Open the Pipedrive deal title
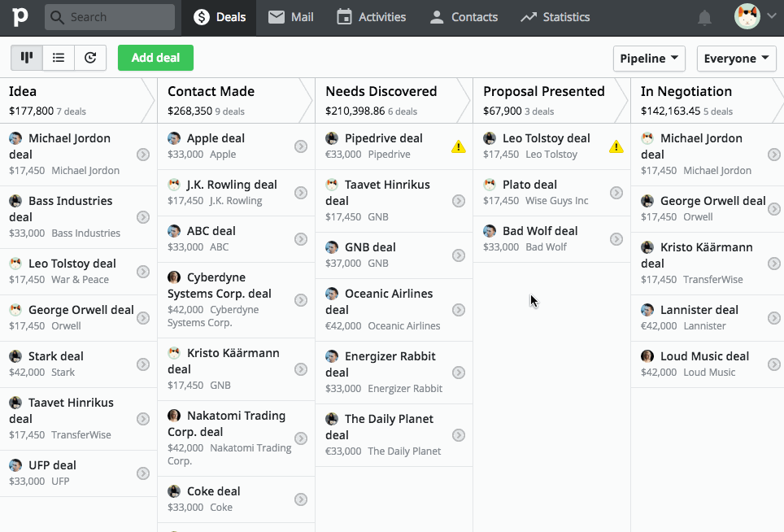Image resolution: width=784 pixels, height=532 pixels. coord(384,138)
